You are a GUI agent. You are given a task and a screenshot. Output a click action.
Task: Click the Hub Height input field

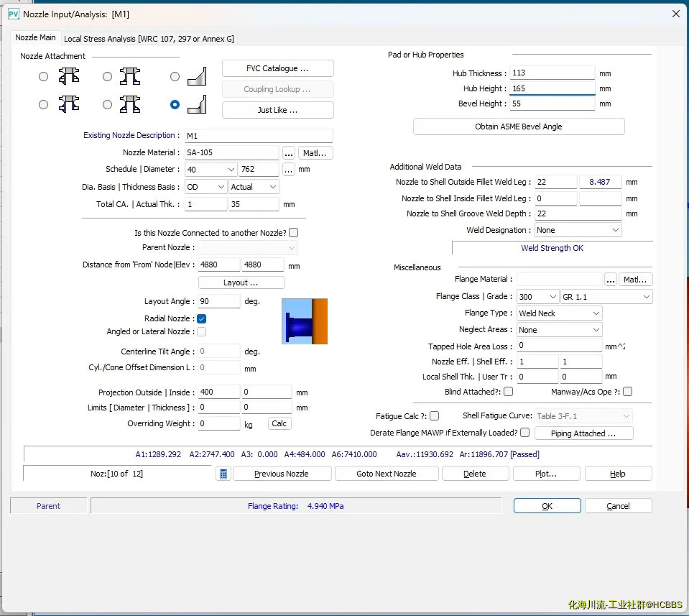tap(552, 88)
